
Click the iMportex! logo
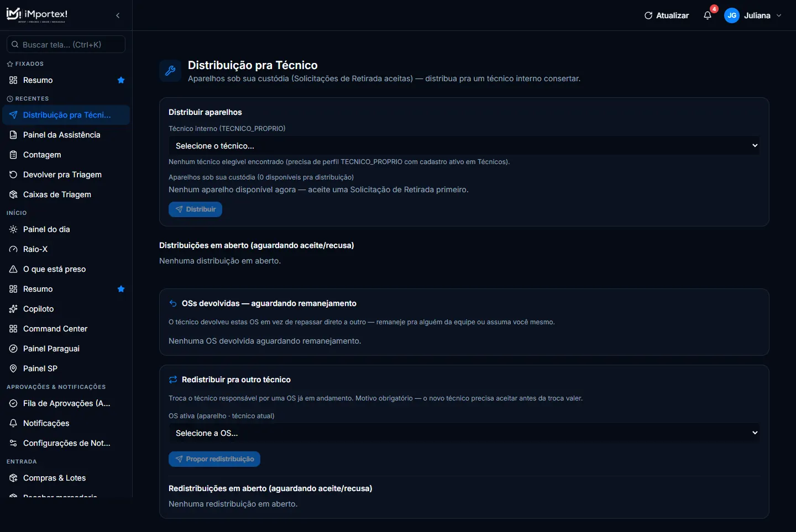[x=37, y=15]
